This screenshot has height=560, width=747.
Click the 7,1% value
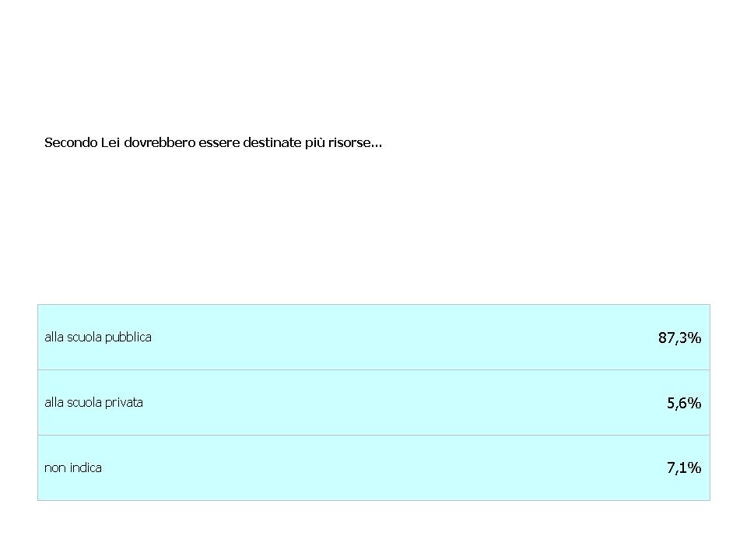tap(684, 467)
